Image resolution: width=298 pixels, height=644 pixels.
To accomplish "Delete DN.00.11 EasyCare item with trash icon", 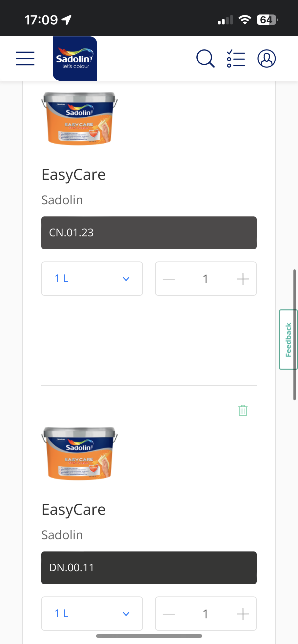I will pos(243,410).
